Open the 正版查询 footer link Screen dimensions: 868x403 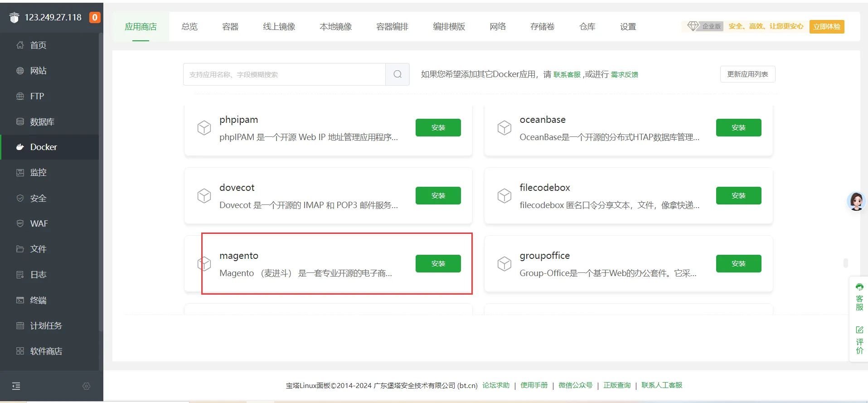coord(617,385)
